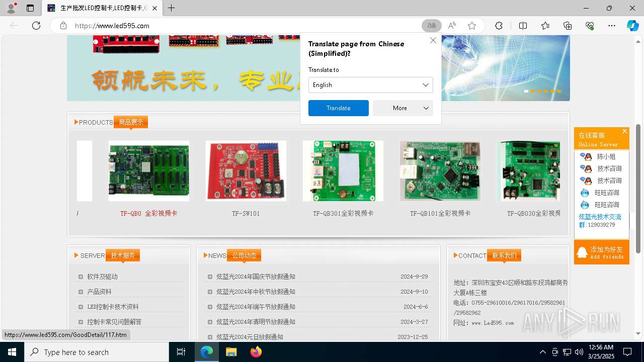Viewport: 644px width, 362px height.
Task: Click the TF-QB0 全彩视频卡 text link
Action: (148, 213)
